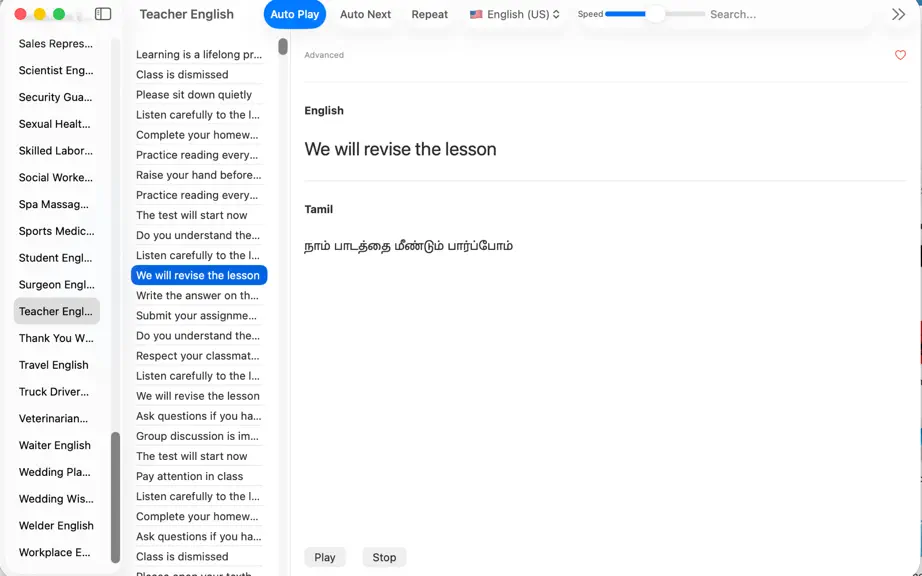The width and height of the screenshot is (922, 576).
Task: Select the Sexual Health category
Action: (56, 124)
